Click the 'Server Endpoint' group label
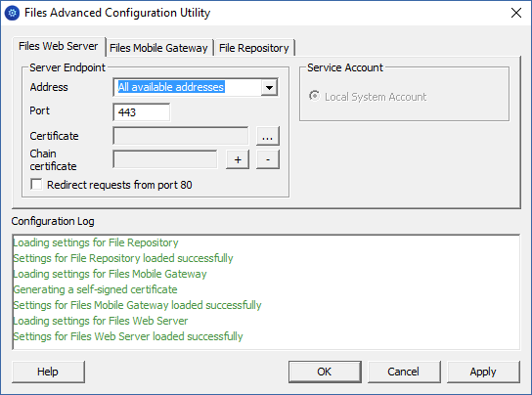Screen dimensions: 532x395 click(67, 67)
